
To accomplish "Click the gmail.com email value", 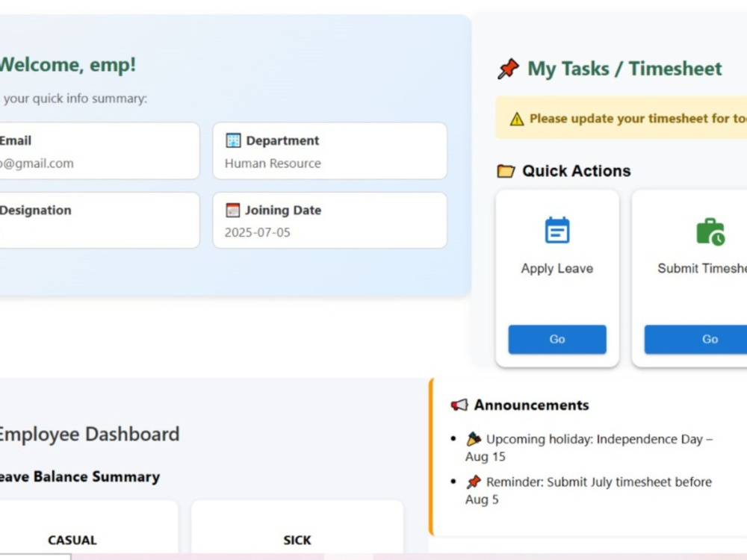I will point(37,164).
